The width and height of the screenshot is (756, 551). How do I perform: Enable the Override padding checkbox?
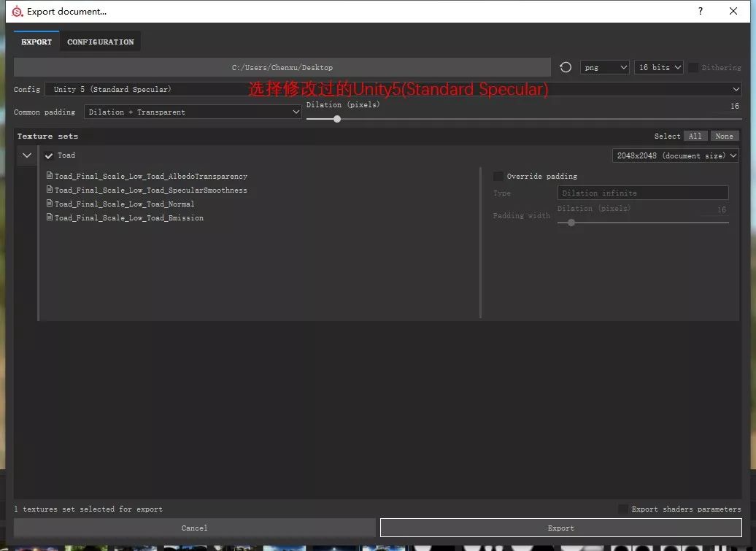(498, 176)
